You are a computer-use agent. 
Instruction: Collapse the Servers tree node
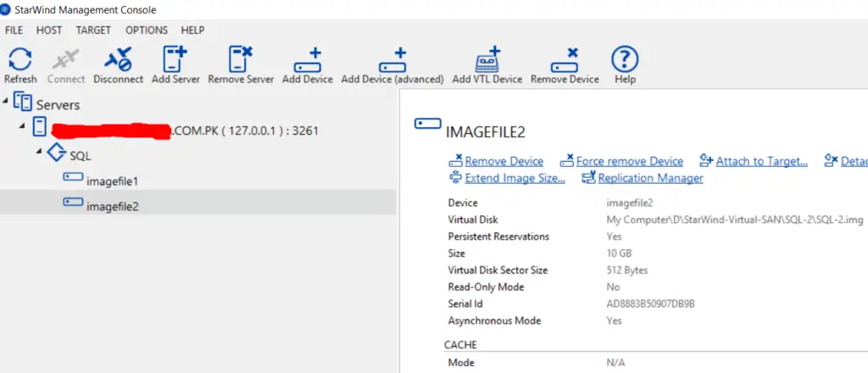[7, 103]
